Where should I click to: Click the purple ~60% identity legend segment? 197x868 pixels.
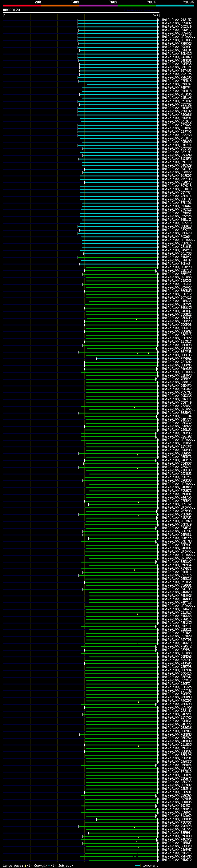(98, 6)
